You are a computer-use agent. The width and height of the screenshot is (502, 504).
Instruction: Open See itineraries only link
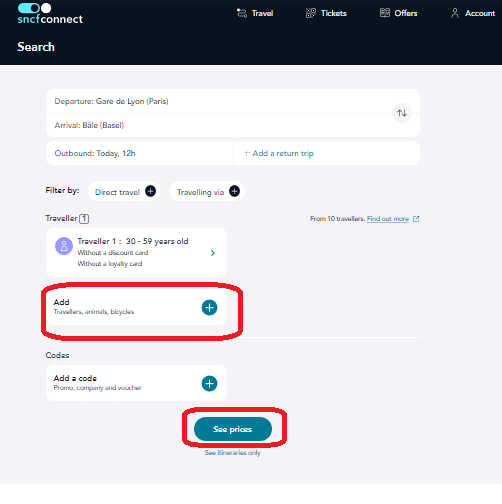[x=233, y=453]
